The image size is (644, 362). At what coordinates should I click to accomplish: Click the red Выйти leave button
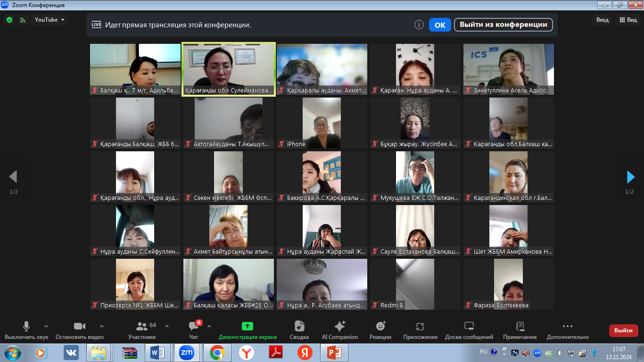[623, 330]
